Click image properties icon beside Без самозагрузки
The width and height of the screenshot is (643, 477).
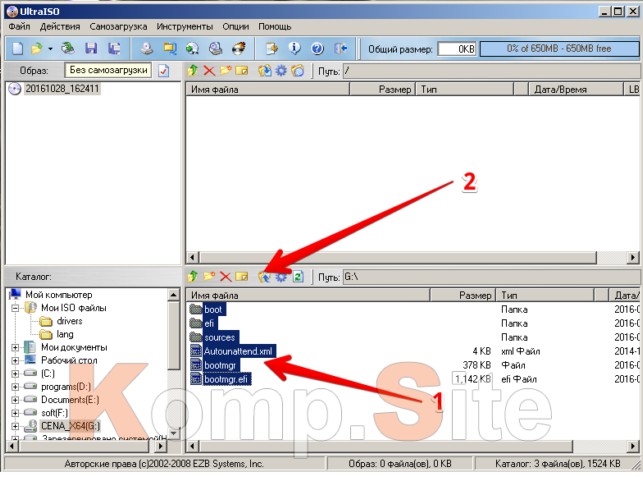(164, 71)
